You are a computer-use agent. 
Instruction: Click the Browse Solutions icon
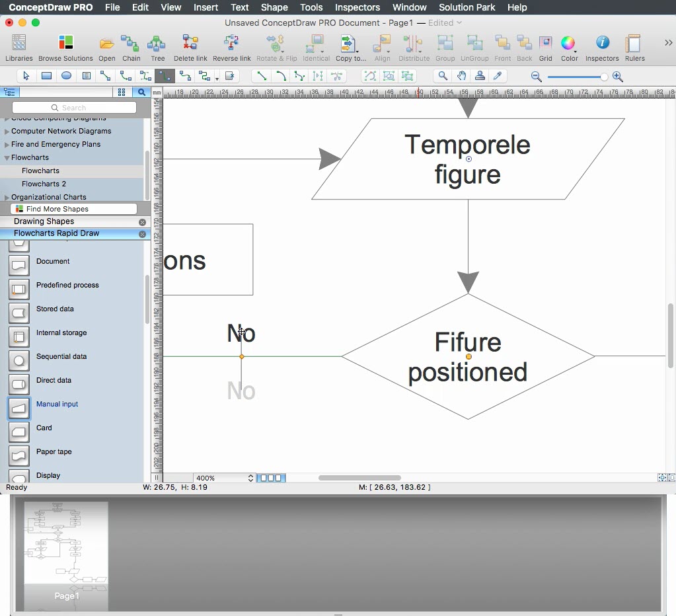(x=65, y=43)
